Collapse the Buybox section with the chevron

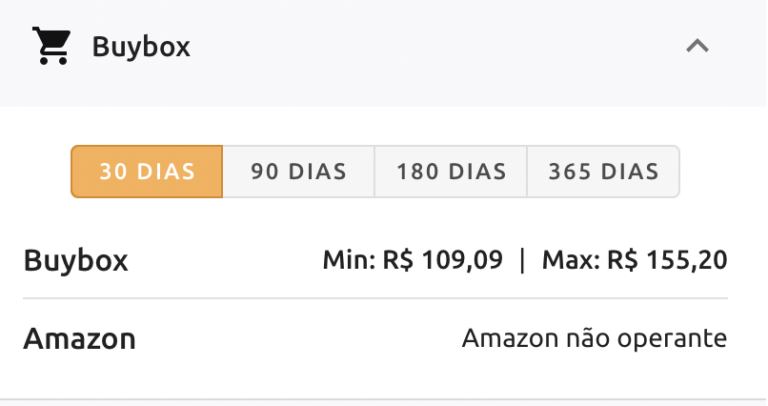tap(697, 46)
